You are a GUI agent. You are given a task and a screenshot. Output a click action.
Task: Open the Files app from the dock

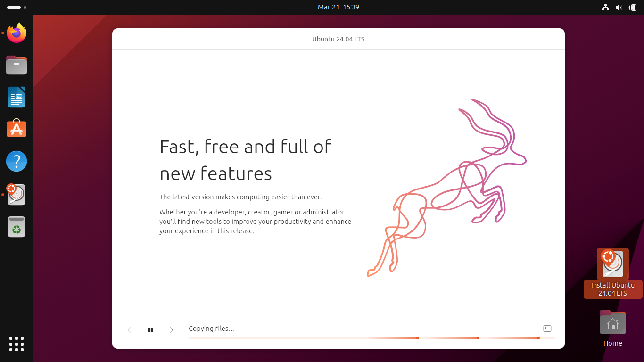click(x=16, y=65)
